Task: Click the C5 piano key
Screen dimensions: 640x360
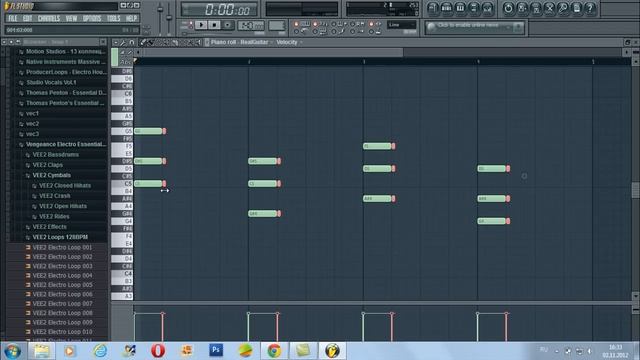Action: point(122,184)
